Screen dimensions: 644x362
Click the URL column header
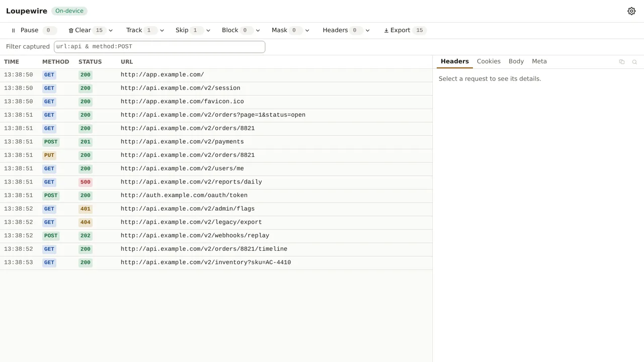pyautogui.click(x=127, y=62)
